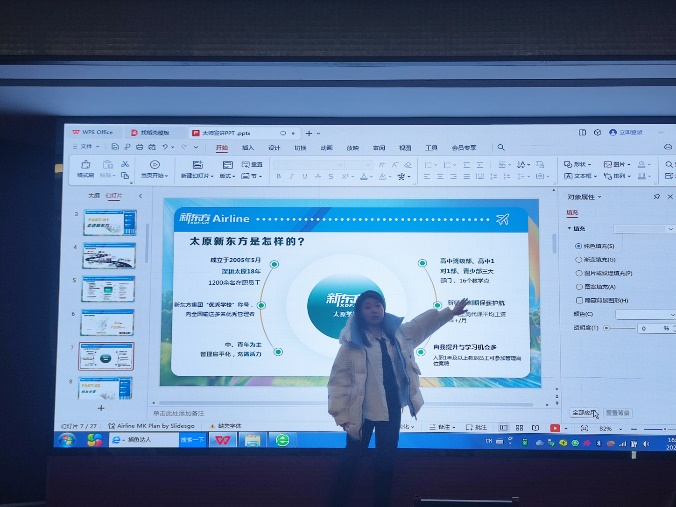This screenshot has width=676, height=507.
Task: Open the fill preset dropdown
Action: click(643, 229)
